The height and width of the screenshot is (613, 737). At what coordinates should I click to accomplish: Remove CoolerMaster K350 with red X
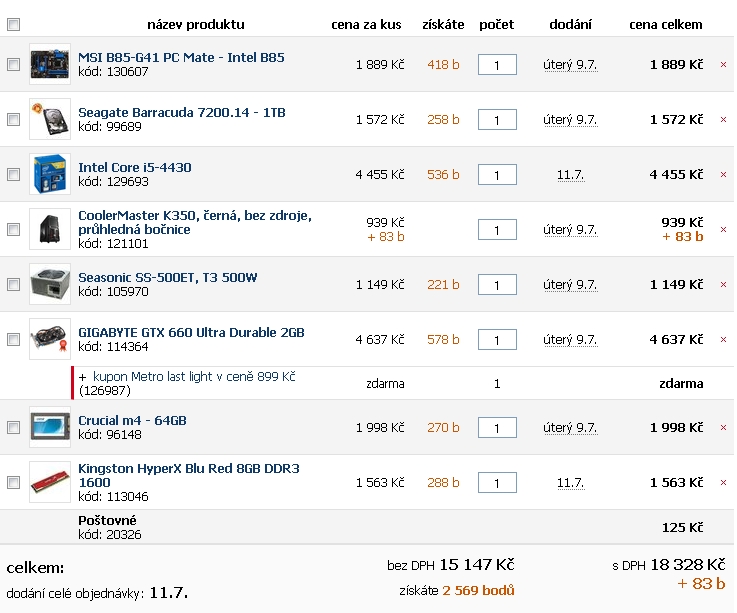tap(723, 229)
